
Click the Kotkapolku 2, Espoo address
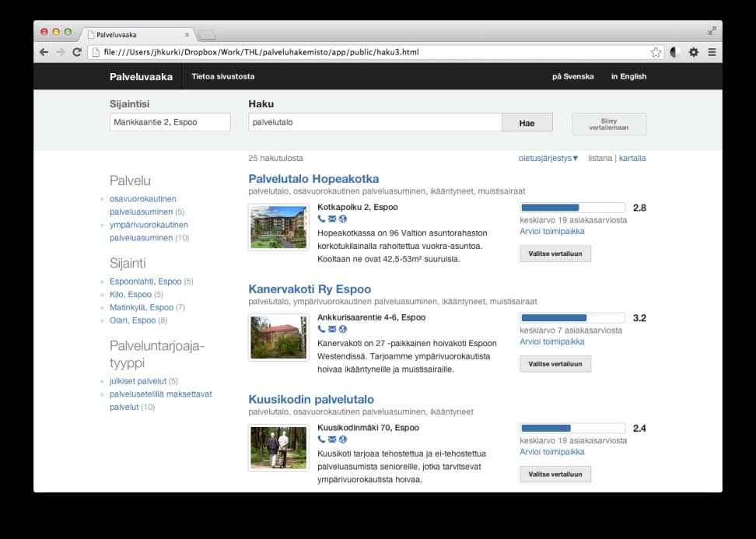point(358,208)
